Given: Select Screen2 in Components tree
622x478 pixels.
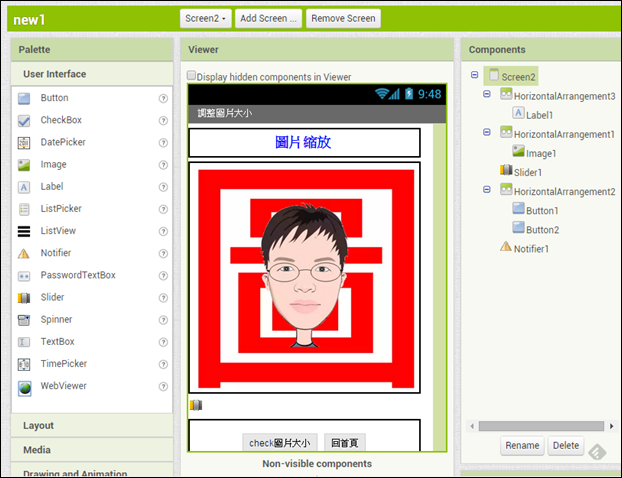Looking at the screenshot, I should click(512, 76).
